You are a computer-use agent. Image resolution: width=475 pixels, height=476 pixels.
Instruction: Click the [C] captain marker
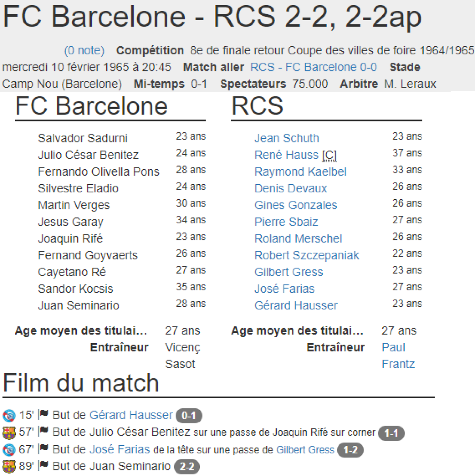329,155
